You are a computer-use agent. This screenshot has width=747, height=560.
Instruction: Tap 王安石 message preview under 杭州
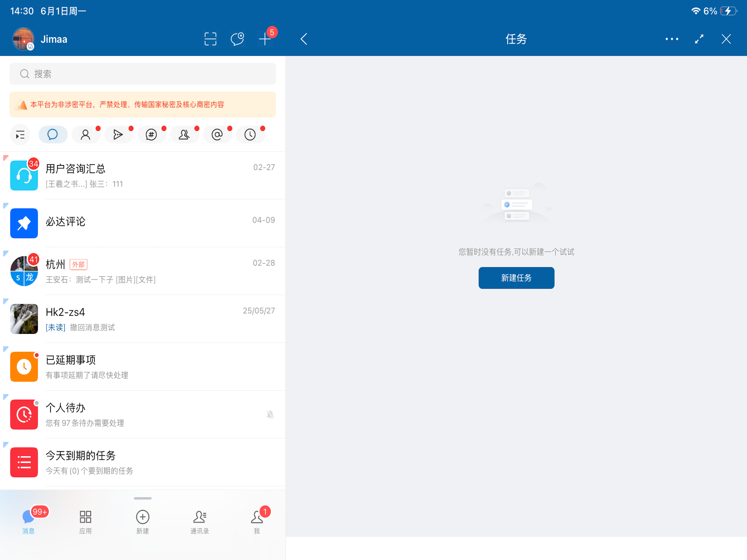(101, 280)
